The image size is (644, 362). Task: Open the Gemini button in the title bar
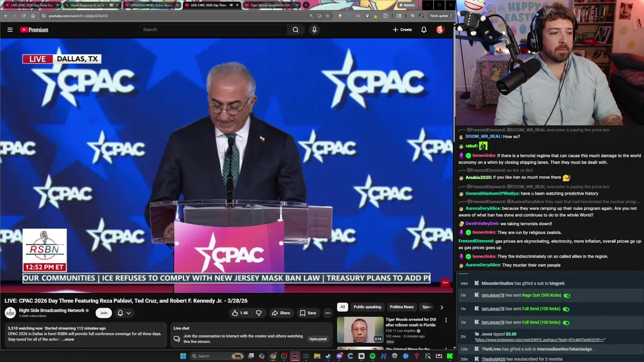click(x=407, y=5)
